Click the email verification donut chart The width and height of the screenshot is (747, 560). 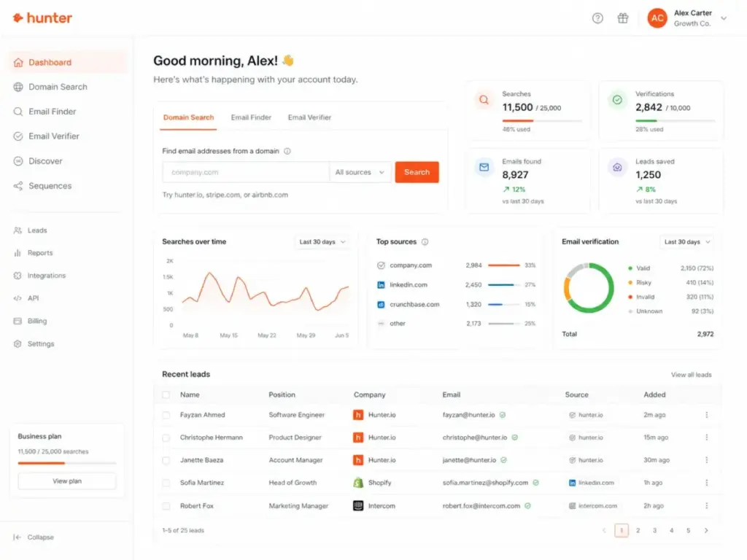click(x=589, y=288)
